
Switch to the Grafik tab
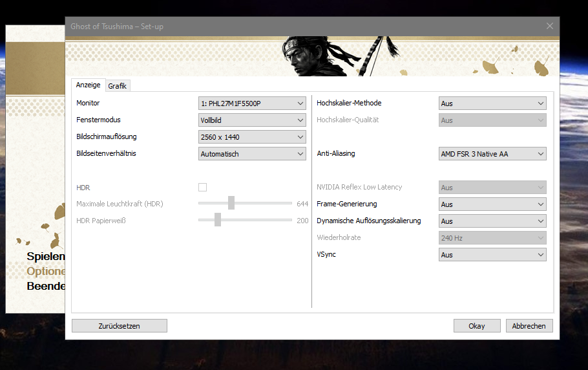point(118,86)
